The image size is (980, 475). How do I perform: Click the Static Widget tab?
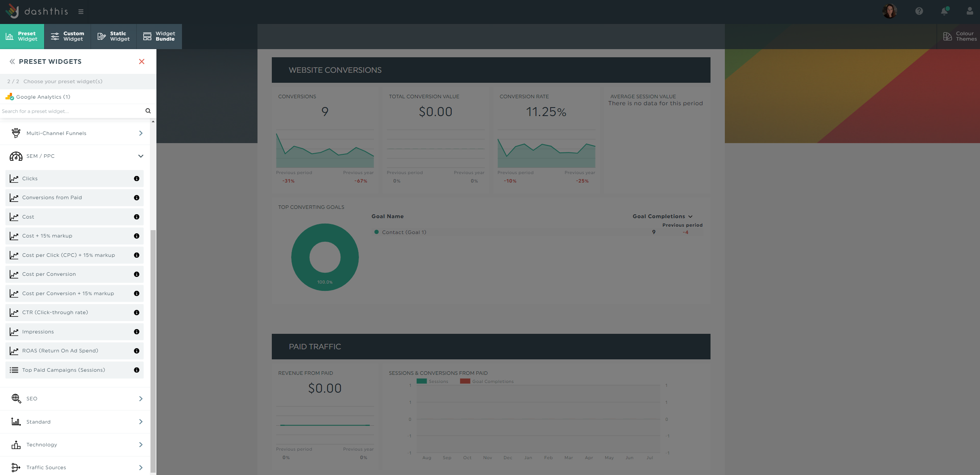113,36
